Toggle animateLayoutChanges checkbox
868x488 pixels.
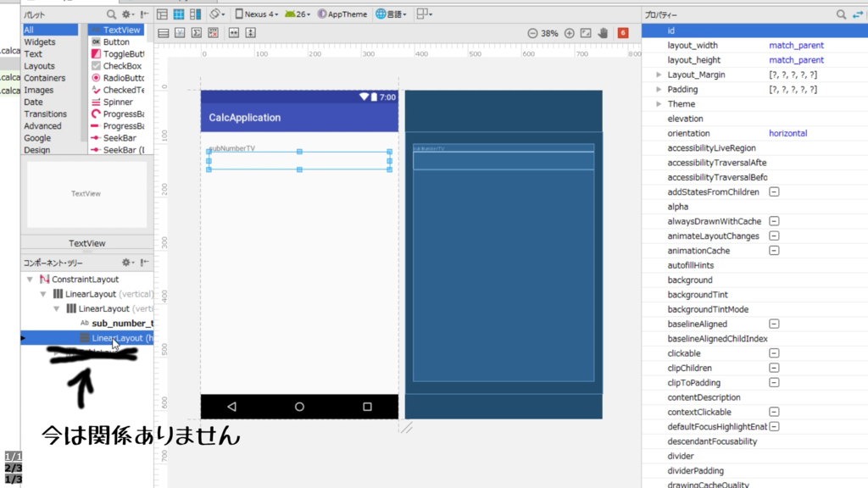[774, 236]
